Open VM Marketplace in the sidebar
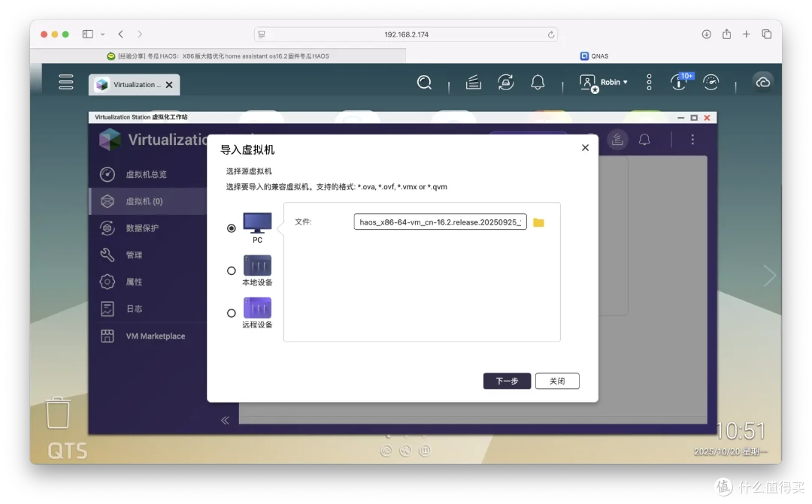The image size is (812, 504). [x=148, y=337]
